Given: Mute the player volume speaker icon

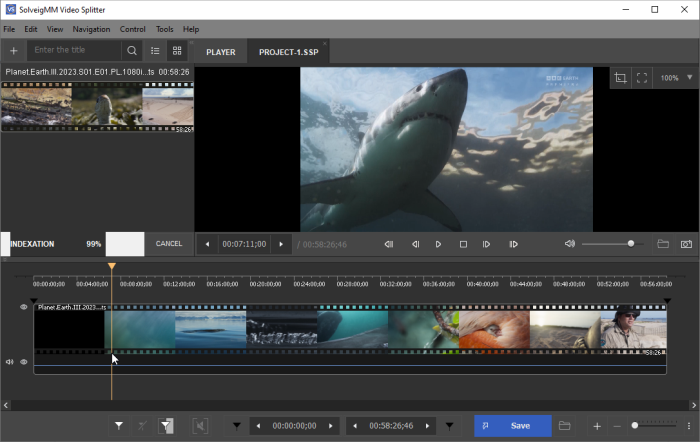Looking at the screenshot, I should coord(569,244).
